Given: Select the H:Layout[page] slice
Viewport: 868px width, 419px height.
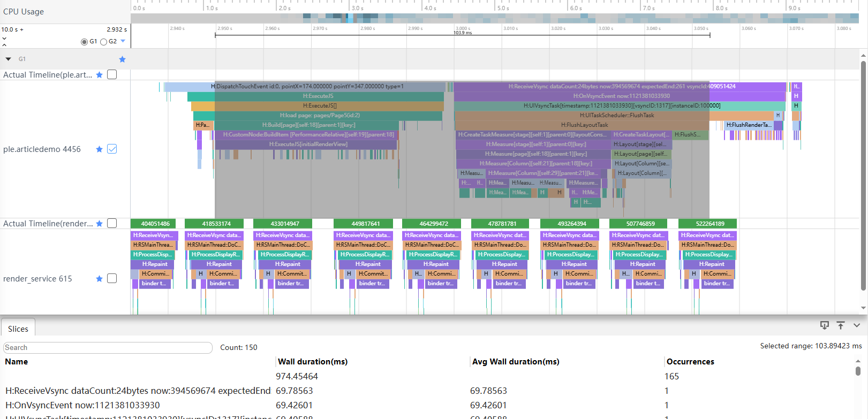Looking at the screenshot, I should (x=641, y=154).
